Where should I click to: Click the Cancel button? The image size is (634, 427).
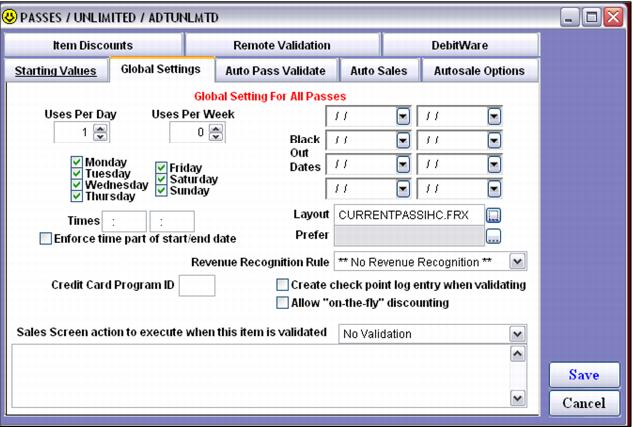click(x=583, y=404)
